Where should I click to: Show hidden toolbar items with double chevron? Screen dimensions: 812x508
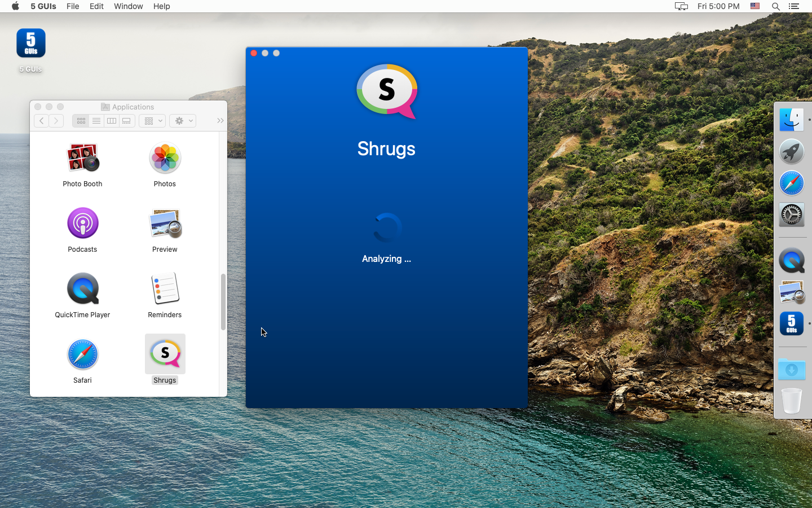220,121
